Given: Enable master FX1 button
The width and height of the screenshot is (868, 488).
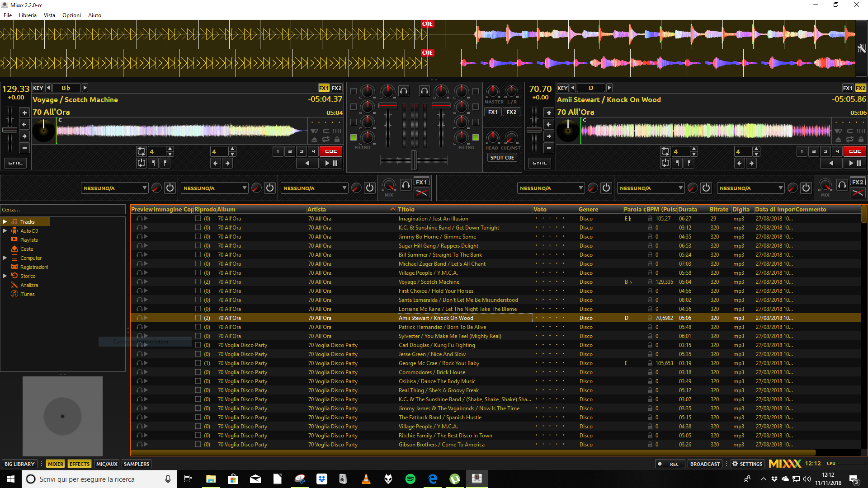Looking at the screenshot, I should (493, 112).
